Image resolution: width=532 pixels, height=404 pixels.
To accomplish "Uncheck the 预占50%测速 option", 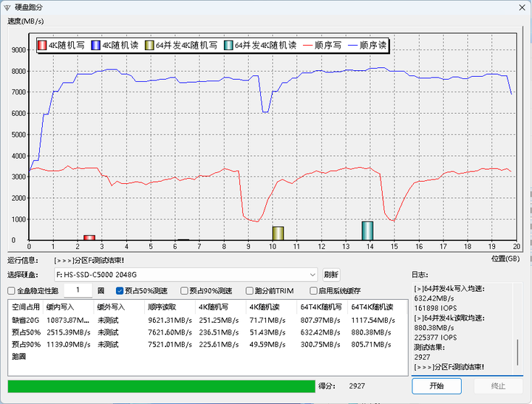I will pyautogui.click(x=120, y=291).
